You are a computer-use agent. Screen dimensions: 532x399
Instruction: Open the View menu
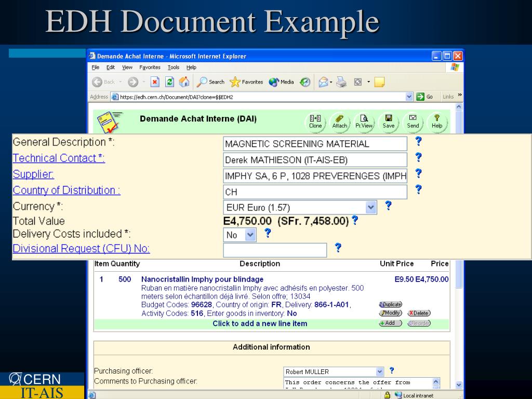click(x=127, y=67)
